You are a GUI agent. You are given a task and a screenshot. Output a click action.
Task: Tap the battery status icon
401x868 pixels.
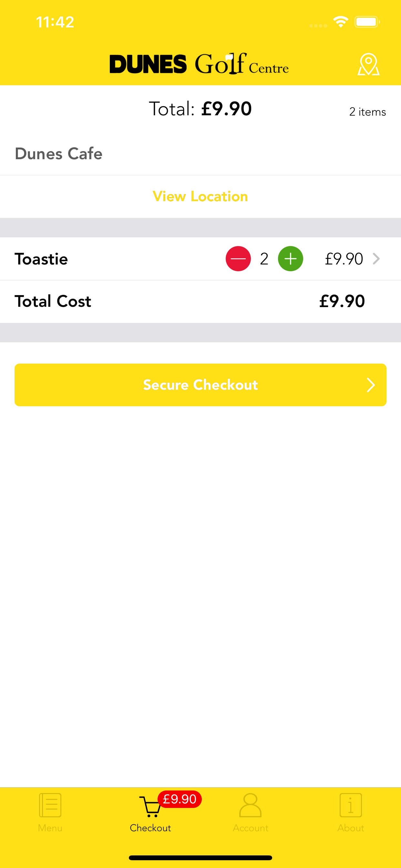click(x=367, y=22)
